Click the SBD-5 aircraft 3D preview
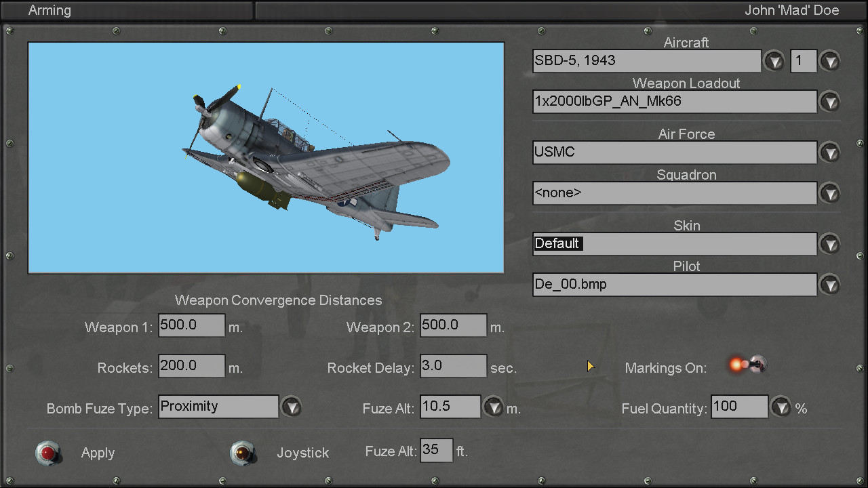 (x=266, y=158)
